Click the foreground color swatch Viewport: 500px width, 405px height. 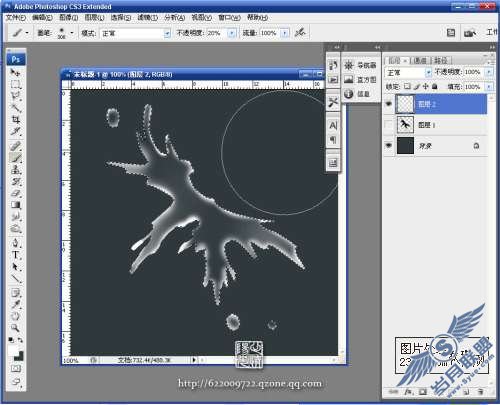click(14, 350)
